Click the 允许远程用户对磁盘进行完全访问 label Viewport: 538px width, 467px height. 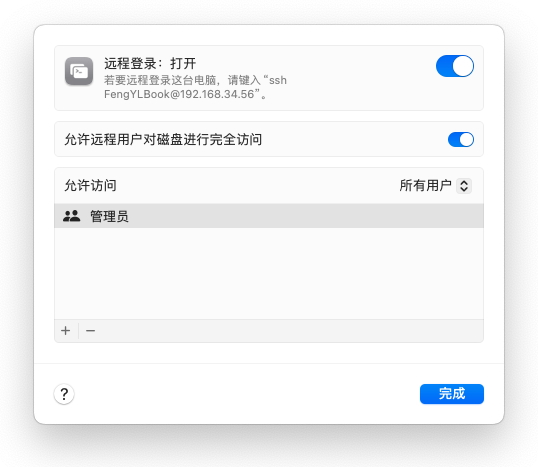point(163,139)
